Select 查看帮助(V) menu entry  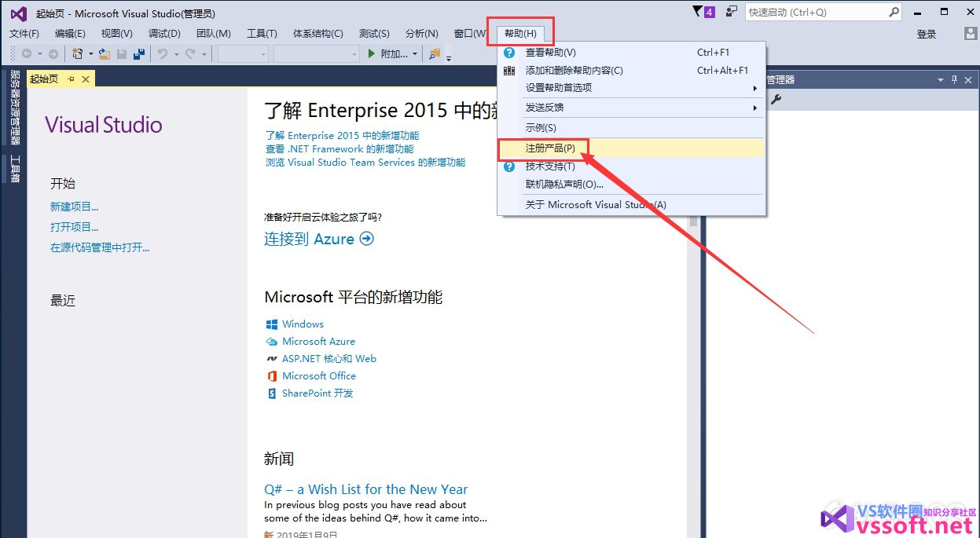[631, 53]
